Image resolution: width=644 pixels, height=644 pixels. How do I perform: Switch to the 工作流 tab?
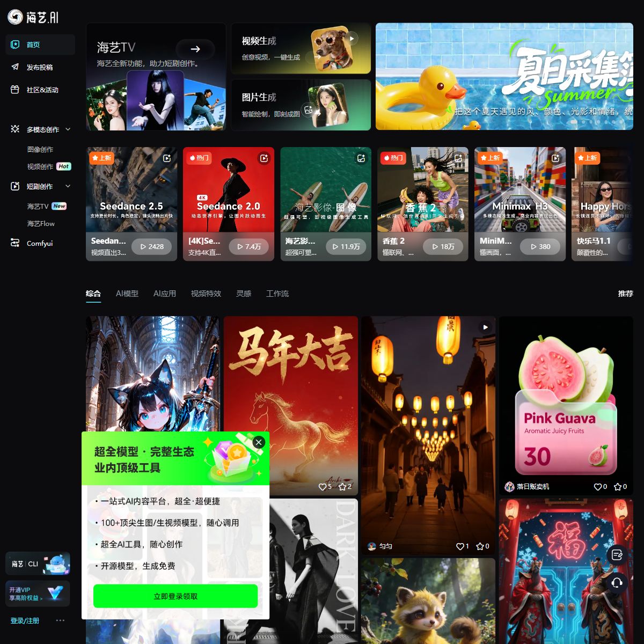[277, 294]
